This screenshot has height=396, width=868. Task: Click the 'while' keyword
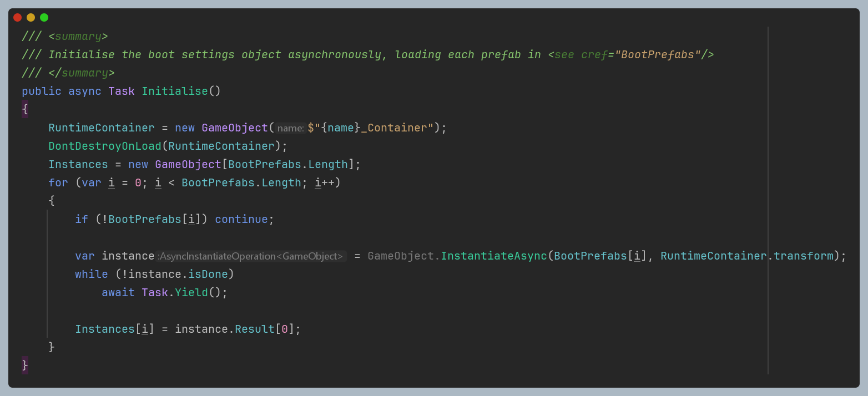92,274
